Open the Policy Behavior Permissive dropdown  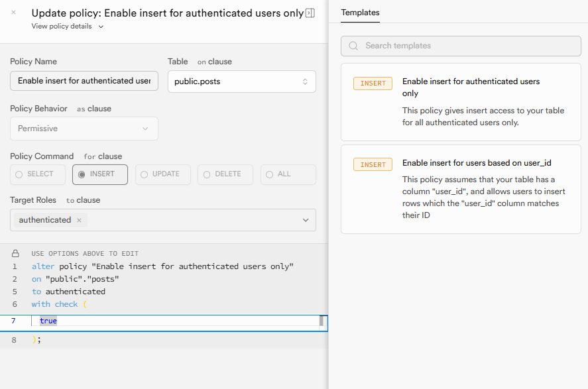tap(84, 129)
